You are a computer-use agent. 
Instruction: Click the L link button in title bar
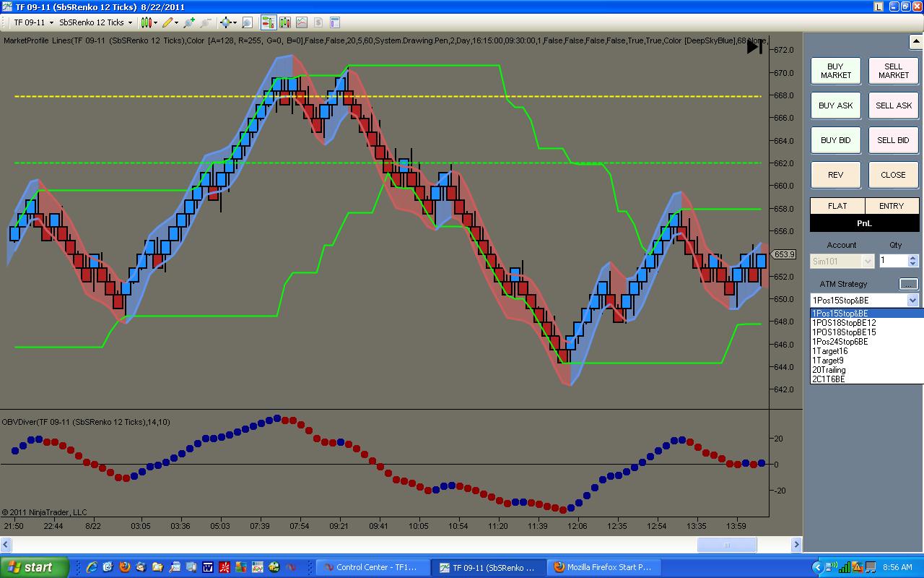879,7
